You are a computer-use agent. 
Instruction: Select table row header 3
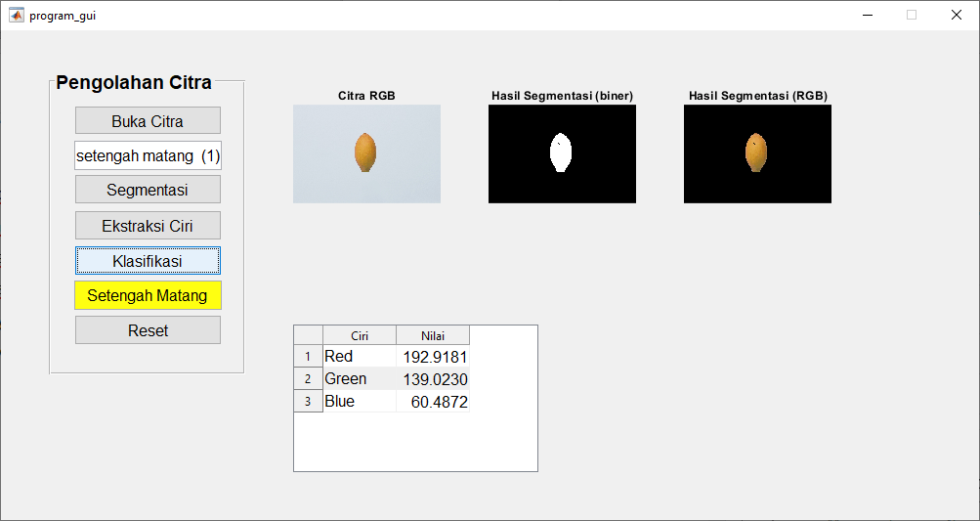[308, 402]
